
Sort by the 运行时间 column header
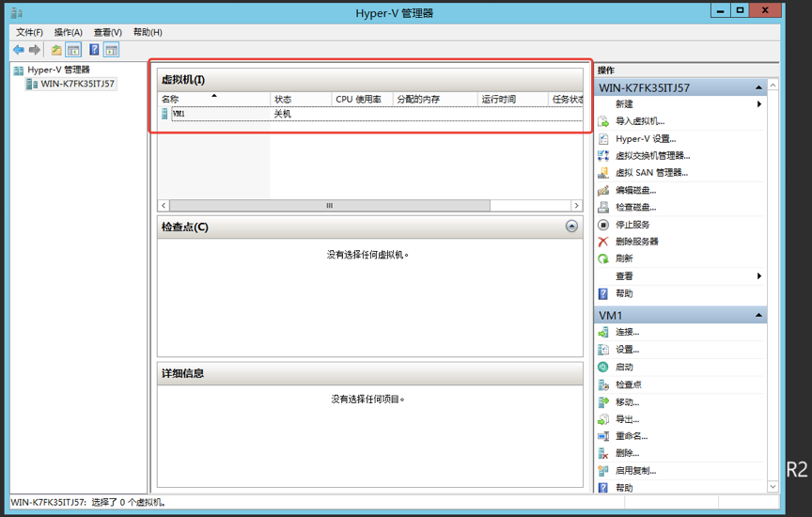[513, 99]
